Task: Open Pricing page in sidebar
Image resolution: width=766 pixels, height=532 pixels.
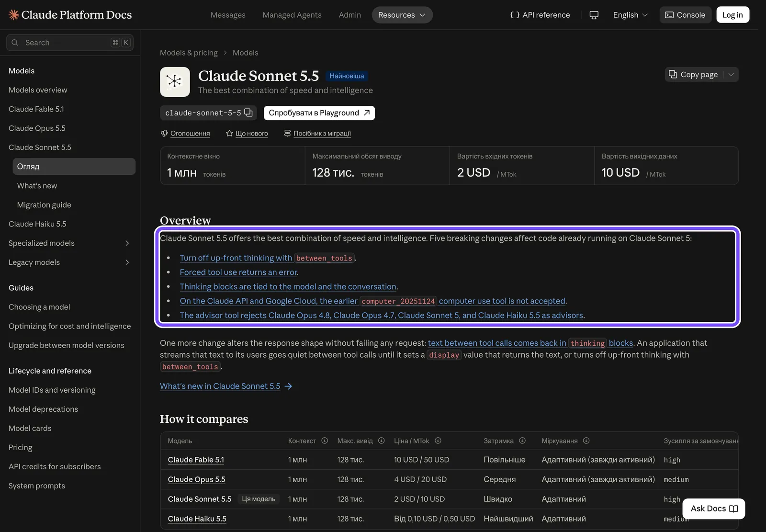Action: (x=21, y=447)
